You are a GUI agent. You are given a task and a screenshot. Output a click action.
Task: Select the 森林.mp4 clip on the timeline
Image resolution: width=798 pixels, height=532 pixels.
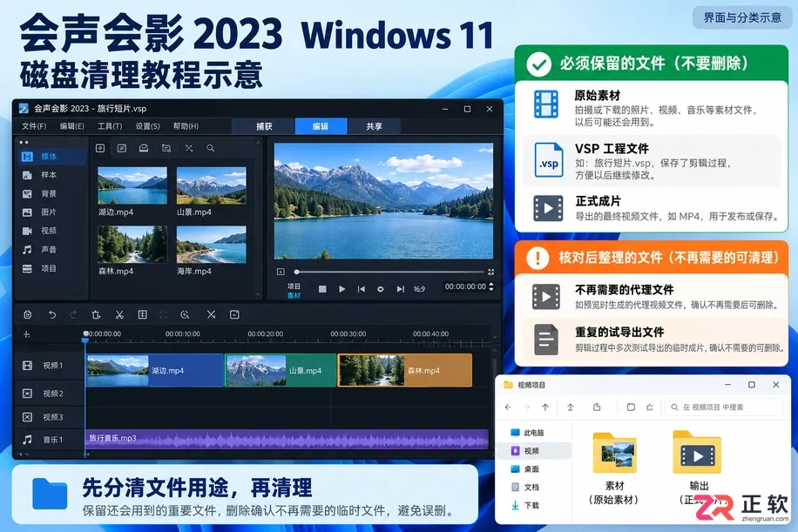pyautogui.click(x=405, y=370)
